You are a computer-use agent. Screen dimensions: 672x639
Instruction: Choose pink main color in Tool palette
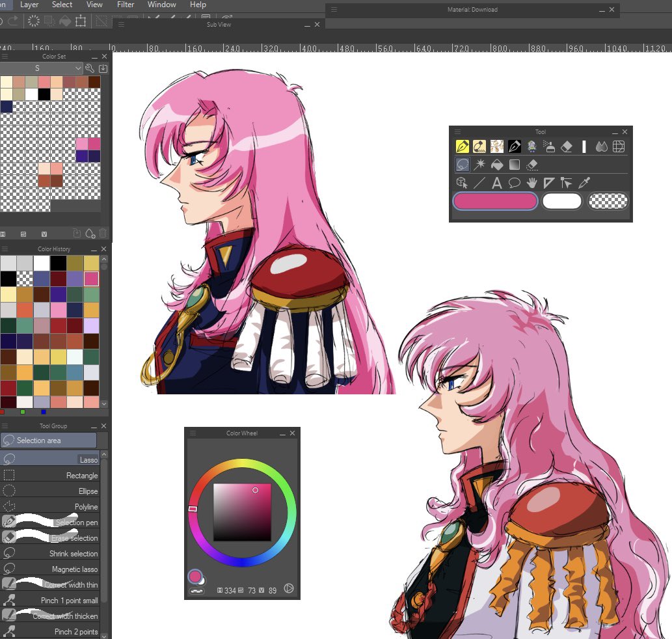(x=495, y=201)
